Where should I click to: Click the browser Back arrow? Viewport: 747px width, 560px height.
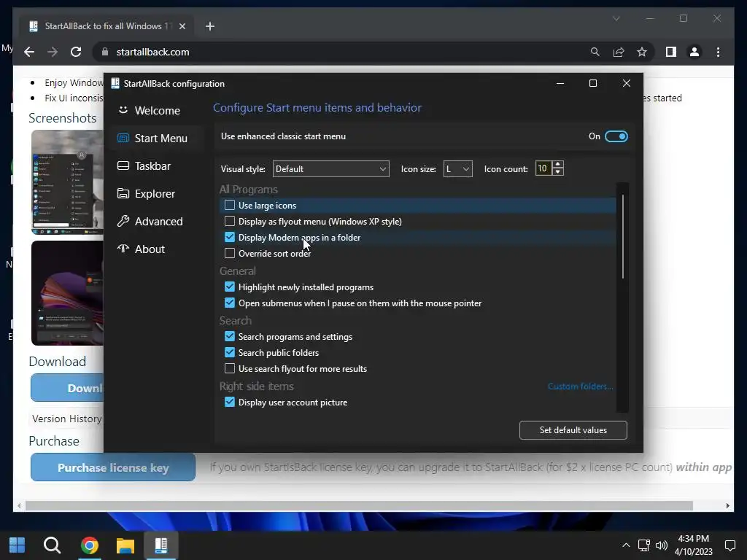[29, 52]
